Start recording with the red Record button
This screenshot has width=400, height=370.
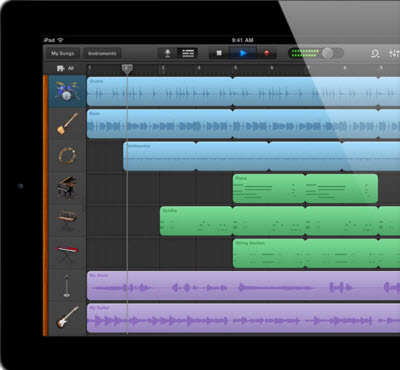pos(267,53)
